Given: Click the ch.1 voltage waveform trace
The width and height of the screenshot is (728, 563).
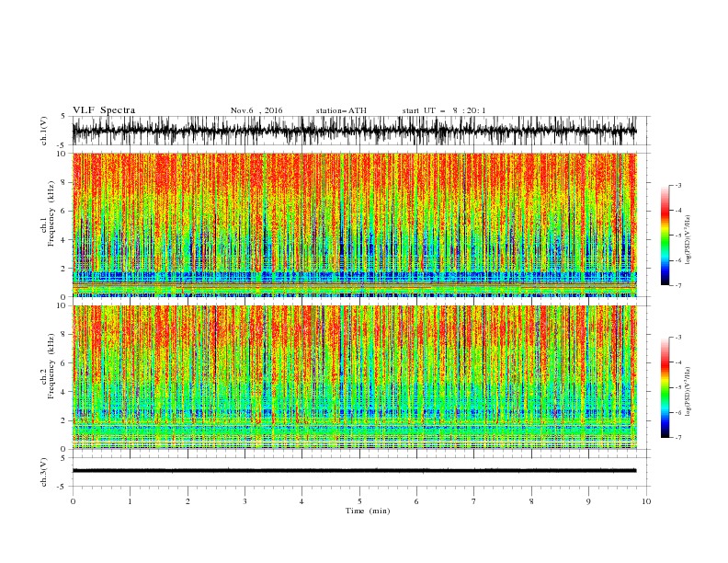Looking at the screenshot, I should pos(354,131).
